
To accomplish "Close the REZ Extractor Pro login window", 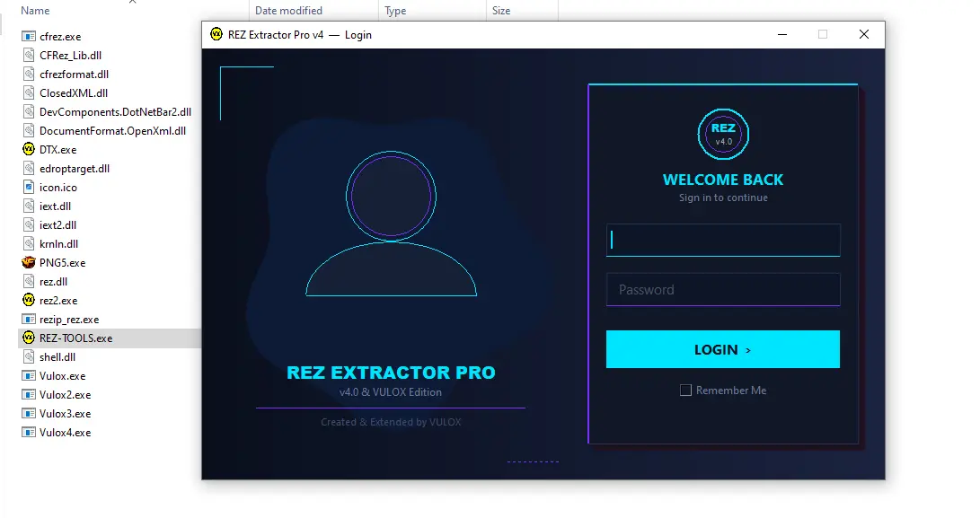I will click(864, 34).
